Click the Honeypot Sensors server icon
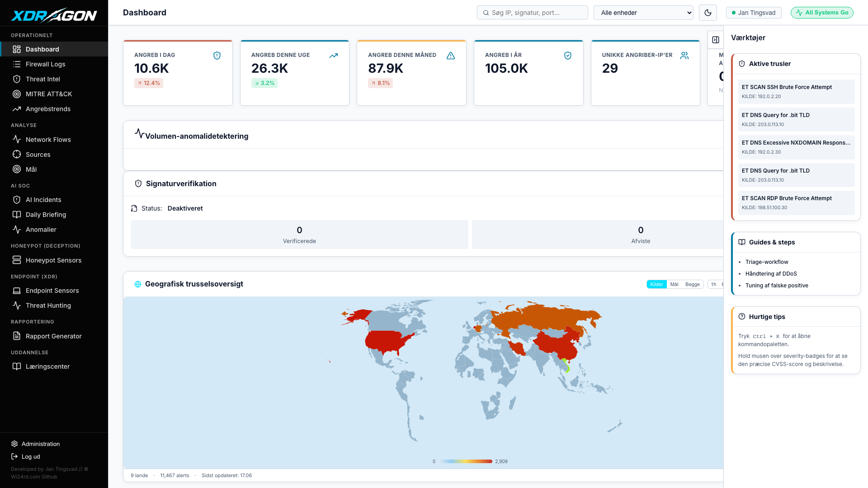Screen dimensions: 868x488 17,260
